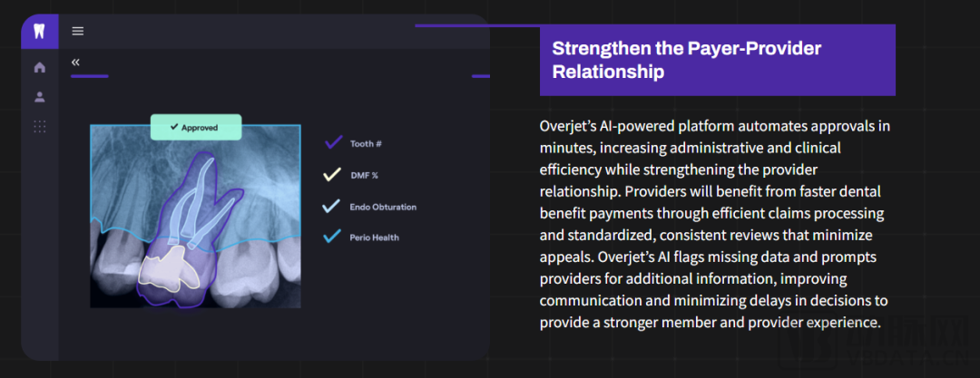Click the Approved status badge
The height and width of the screenshot is (378, 980).
196,128
